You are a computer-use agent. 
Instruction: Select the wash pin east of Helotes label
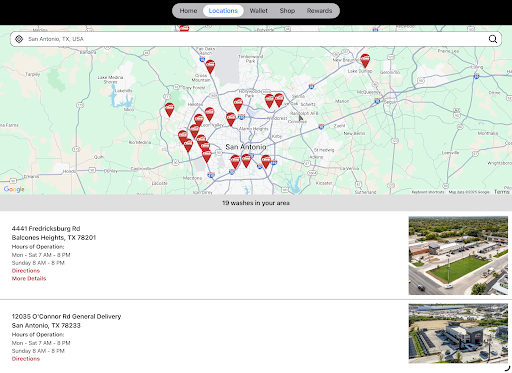[209, 114]
